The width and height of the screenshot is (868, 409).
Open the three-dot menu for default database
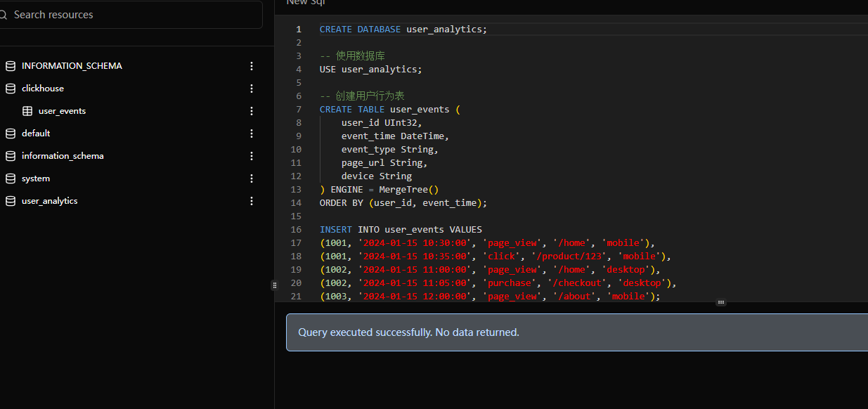click(252, 134)
